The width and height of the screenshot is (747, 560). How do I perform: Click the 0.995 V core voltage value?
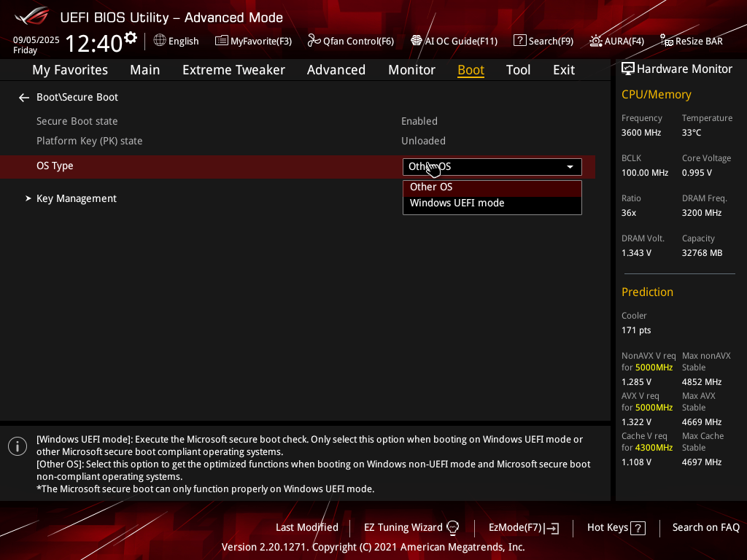(x=697, y=173)
